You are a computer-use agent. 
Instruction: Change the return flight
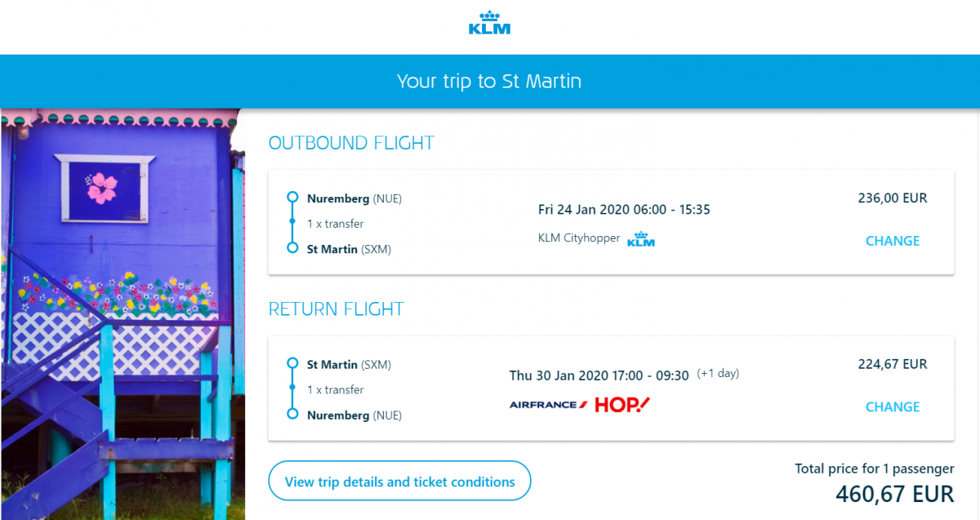[x=892, y=407]
